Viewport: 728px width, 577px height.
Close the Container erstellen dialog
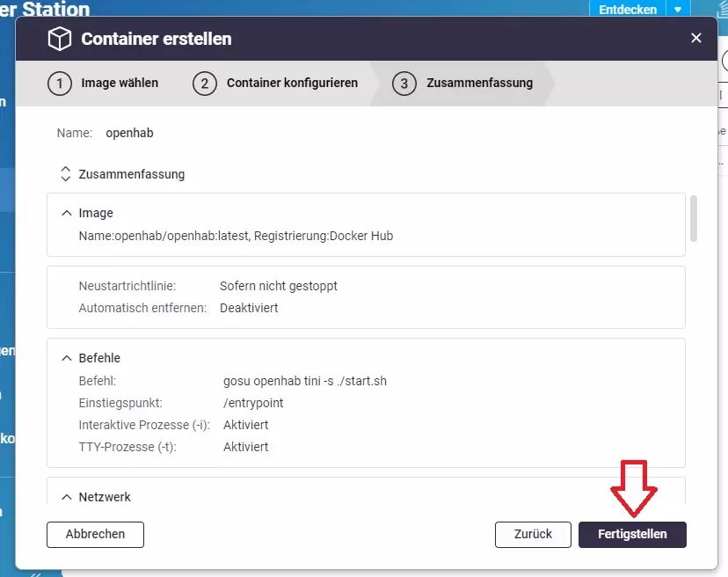[695, 38]
